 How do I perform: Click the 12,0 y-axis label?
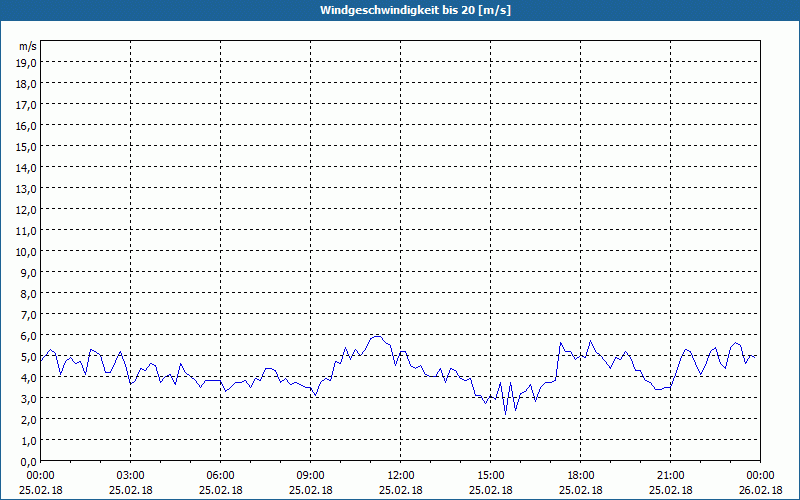point(27,210)
